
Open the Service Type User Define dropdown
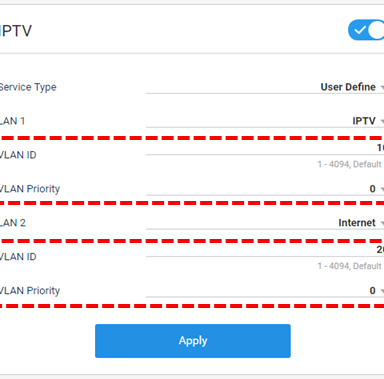(x=265, y=87)
